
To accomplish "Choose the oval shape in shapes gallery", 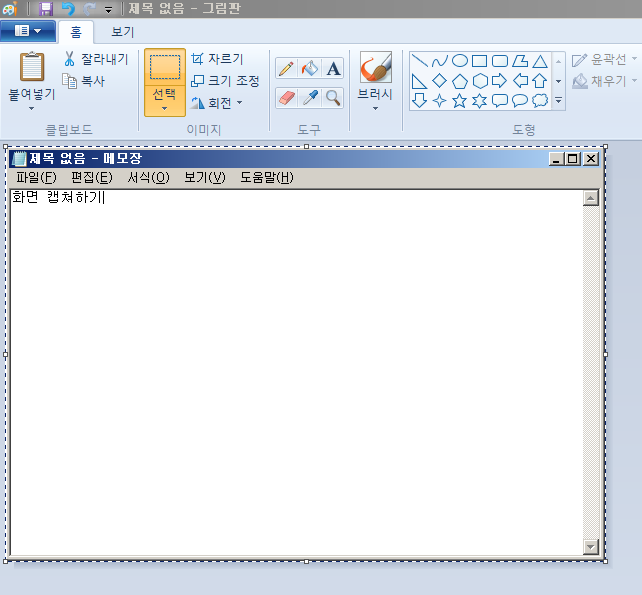I will (x=459, y=61).
